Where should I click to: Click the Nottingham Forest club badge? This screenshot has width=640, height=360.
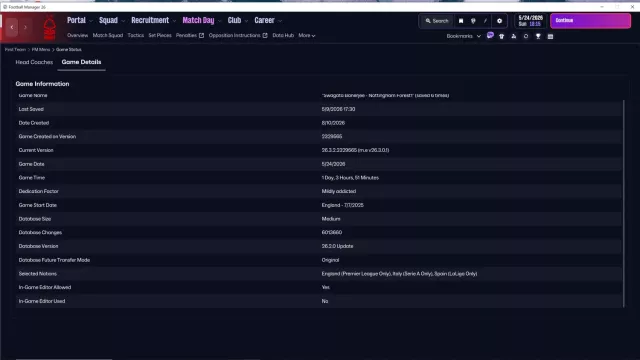[49, 27]
